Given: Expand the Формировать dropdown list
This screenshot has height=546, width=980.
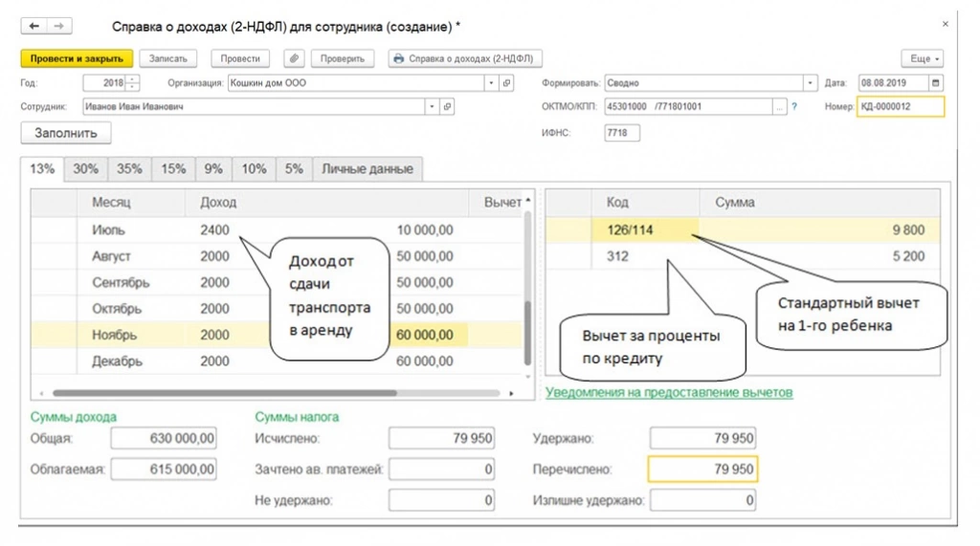Looking at the screenshot, I should (810, 82).
